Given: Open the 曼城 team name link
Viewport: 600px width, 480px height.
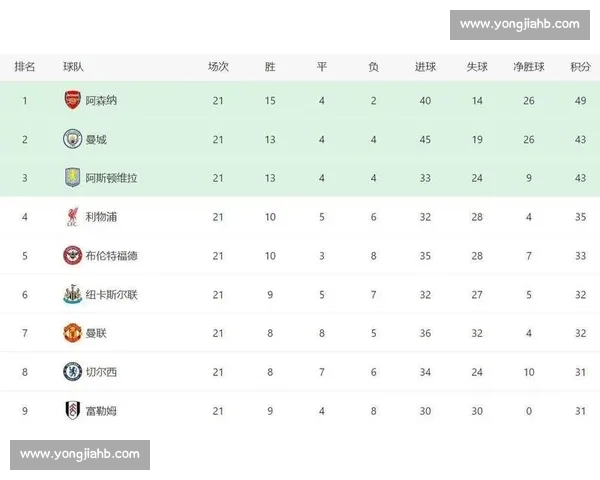Looking at the screenshot, I should (x=96, y=139).
